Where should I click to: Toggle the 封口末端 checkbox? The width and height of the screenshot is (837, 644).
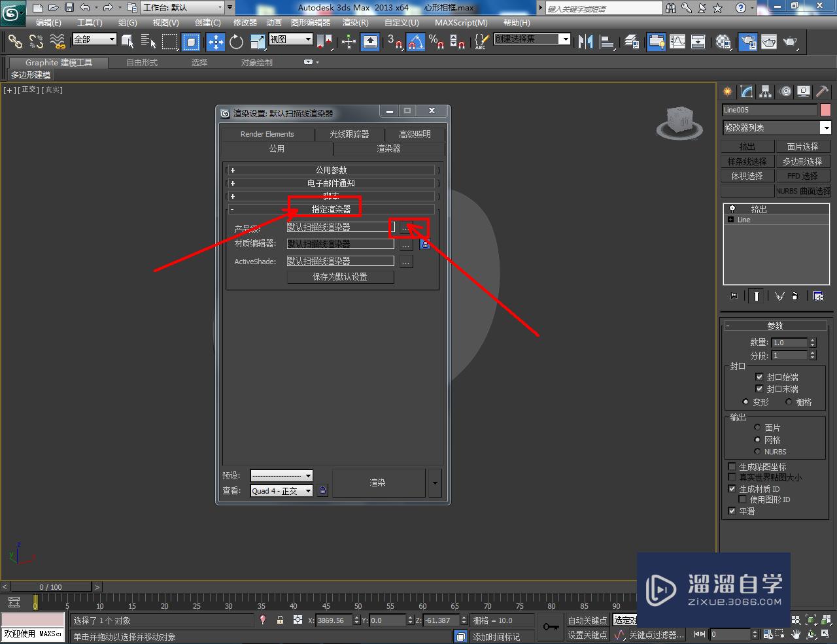tap(759, 388)
